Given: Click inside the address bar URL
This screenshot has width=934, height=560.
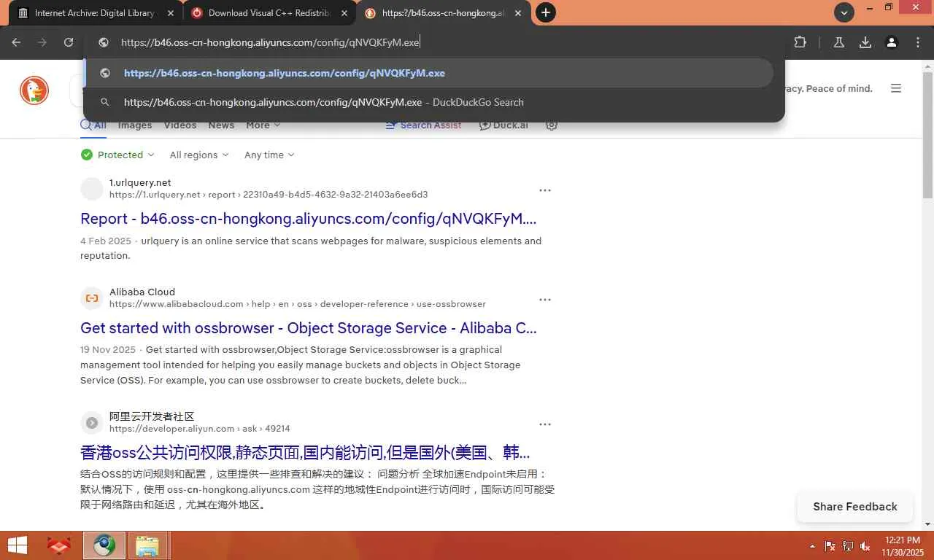Looking at the screenshot, I should point(271,42).
